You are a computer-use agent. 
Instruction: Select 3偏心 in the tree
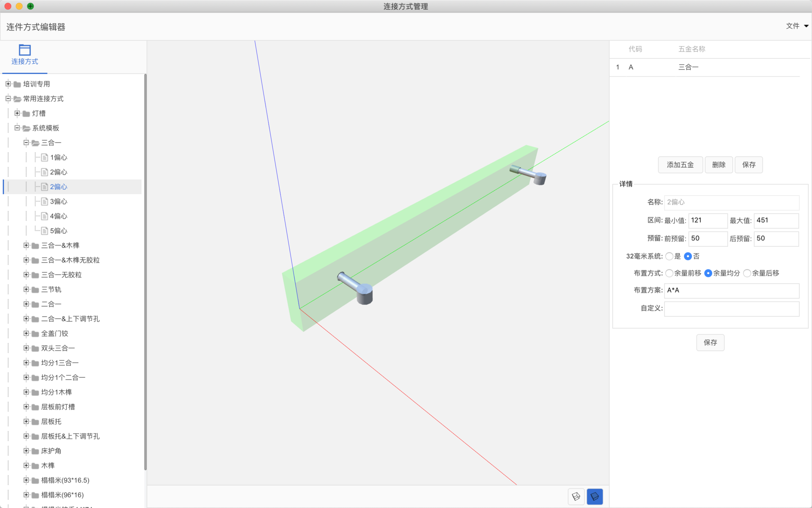(x=58, y=202)
